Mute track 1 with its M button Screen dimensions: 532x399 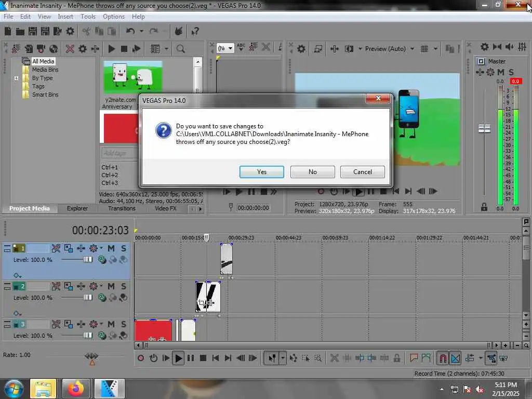pos(111,248)
